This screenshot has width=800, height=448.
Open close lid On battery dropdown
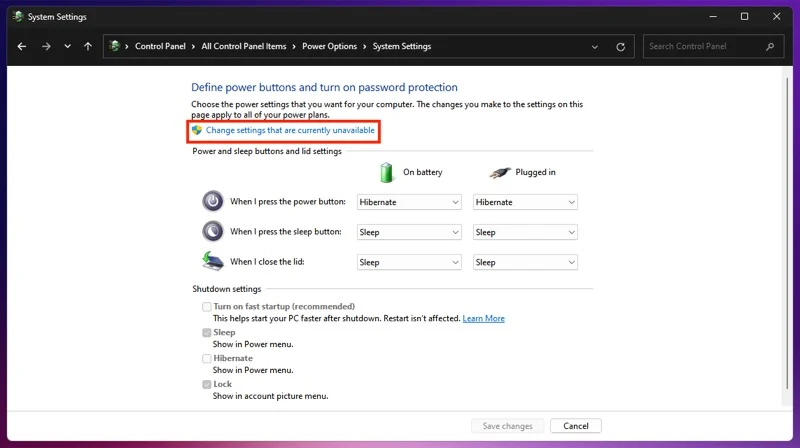click(x=408, y=262)
